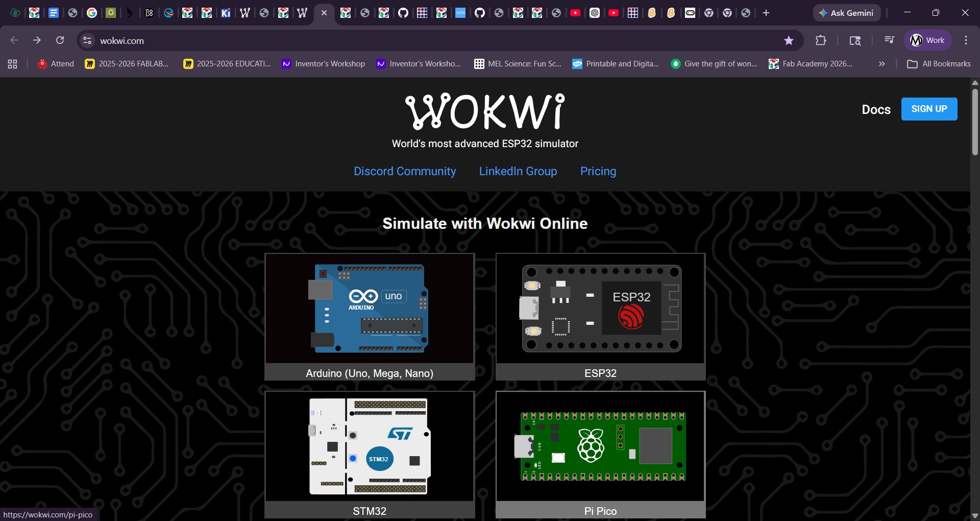The height and width of the screenshot is (521, 980).
Task: Select the Pi Pico simulator card
Action: click(x=600, y=455)
